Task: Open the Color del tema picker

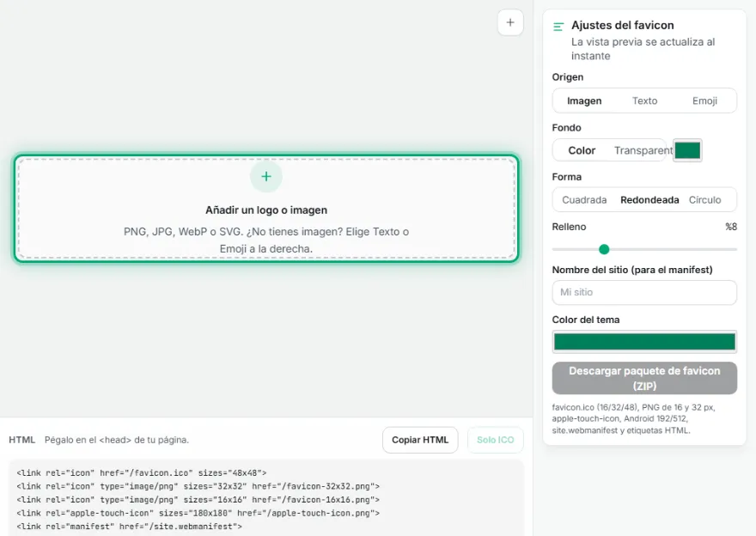Action: (644, 342)
